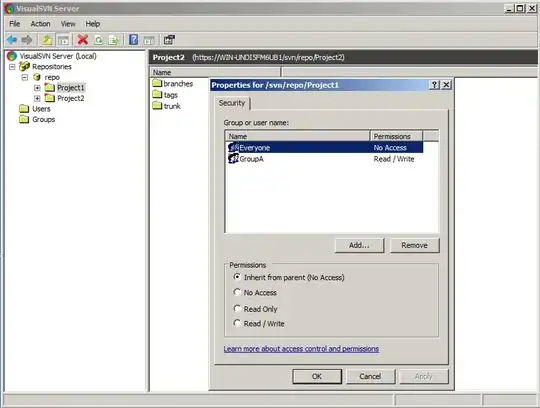Click the 'trunk' folder name
Image resolution: width=540 pixels, height=408 pixels.
172,106
